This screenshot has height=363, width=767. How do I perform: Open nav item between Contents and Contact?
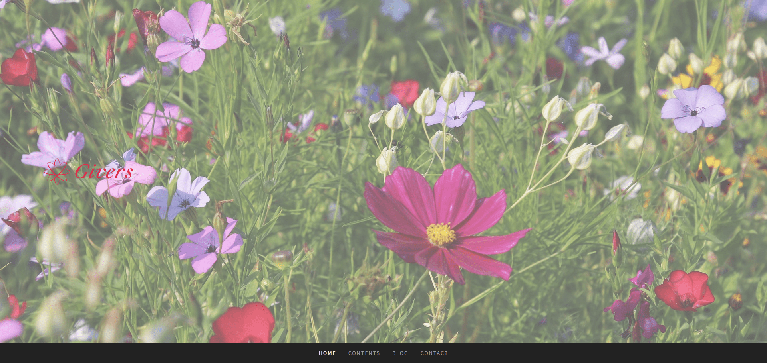[x=400, y=353]
